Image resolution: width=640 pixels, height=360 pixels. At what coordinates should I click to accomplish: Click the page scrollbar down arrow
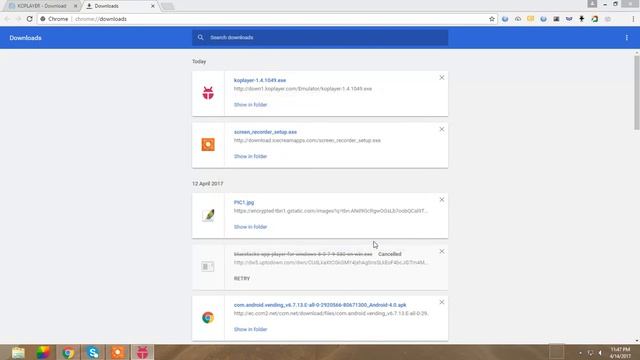click(x=637, y=341)
